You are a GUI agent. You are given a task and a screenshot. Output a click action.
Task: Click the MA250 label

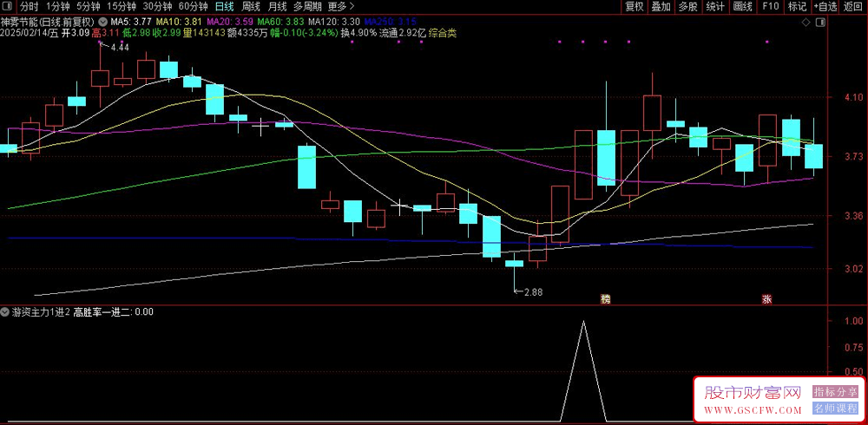(x=391, y=23)
